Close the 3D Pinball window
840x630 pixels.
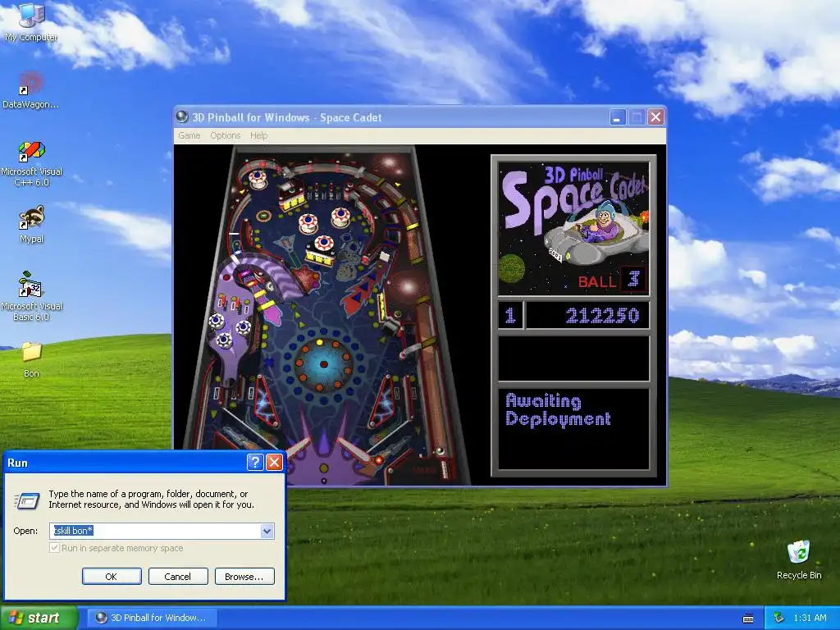(x=655, y=116)
